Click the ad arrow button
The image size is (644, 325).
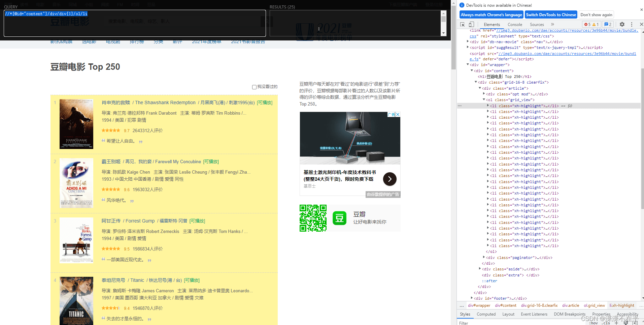pyautogui.click(x=389, y=179)
